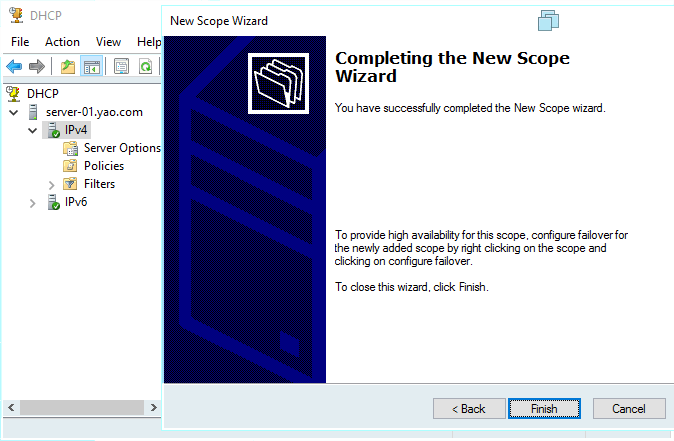This screenshot has width=674, height=441.
Task: Click the Up One Level folder icon
Action: click(x=67, y=67)
